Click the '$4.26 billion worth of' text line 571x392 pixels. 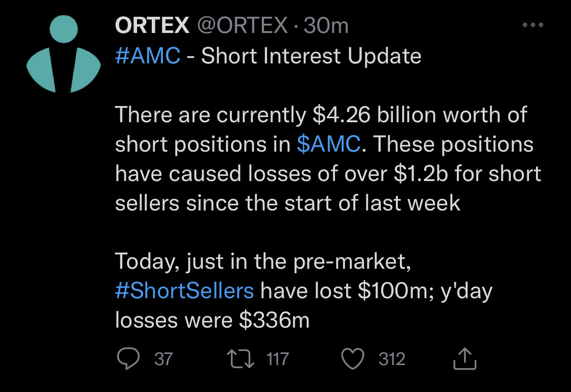click(x=420, y=115)
